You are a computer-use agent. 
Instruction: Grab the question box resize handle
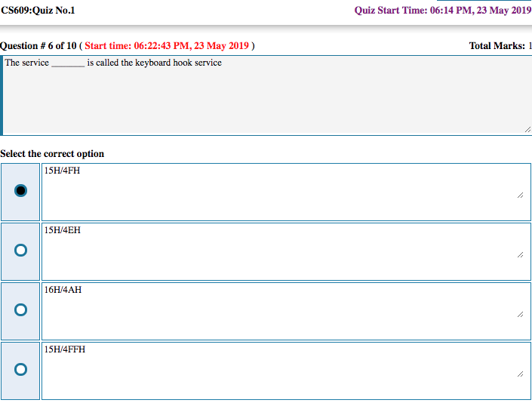pyautogui.click(x=527, y=130)
